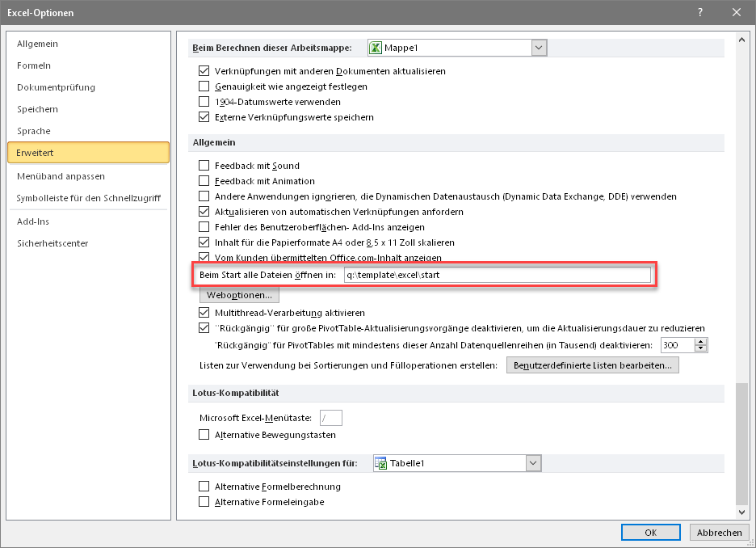Viewport: 756px width, 548px height.
Task: Click the Weboptionen button
Action: pyautogui.click(x=238, y=295)
